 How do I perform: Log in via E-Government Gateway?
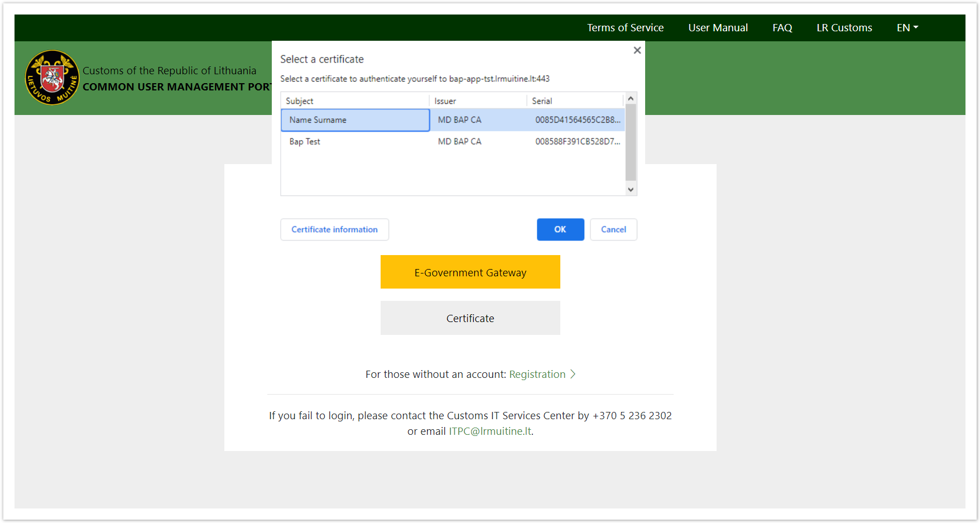[470, 272]
